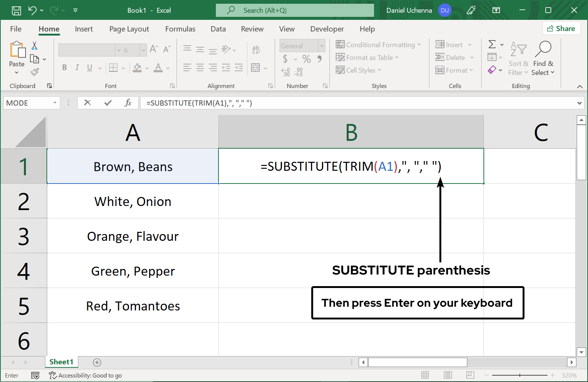The image size is (588, 382).
Task: Toggle Normal view button in status bar
Action: [425, 375]
